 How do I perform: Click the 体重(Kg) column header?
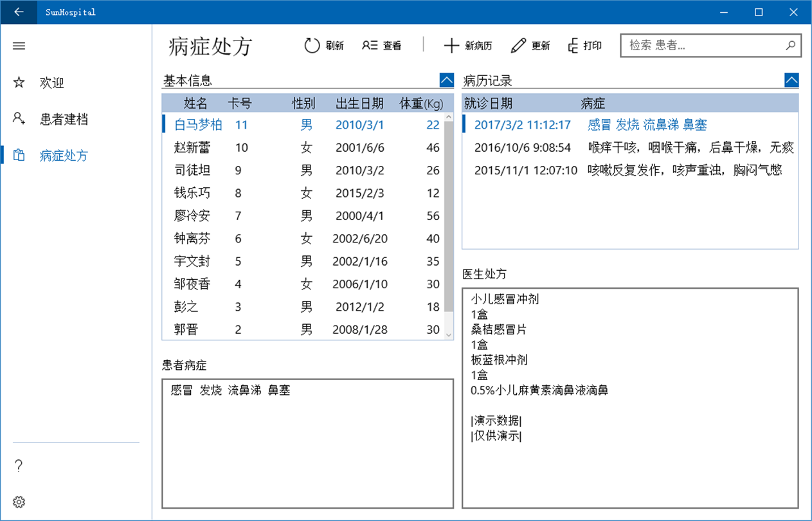(x=421, y=104)
